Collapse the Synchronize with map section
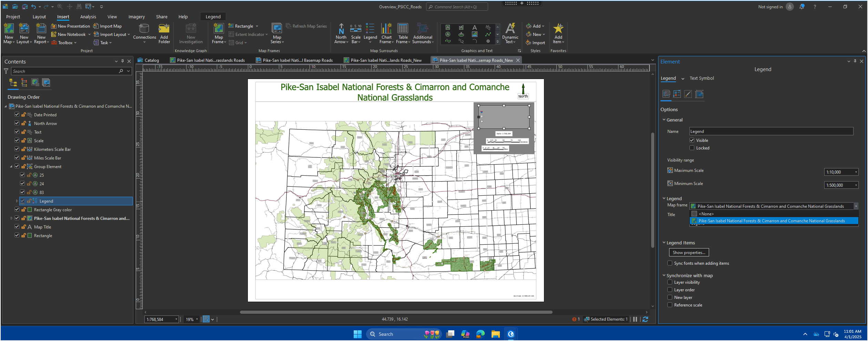The width and height of the screenshot is (868, 341). pyautogui.click(x=664, y=275)
